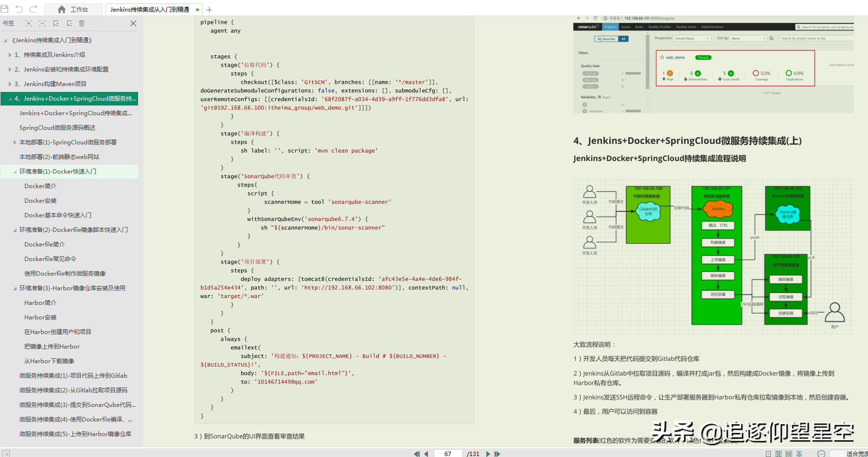This screenshot has height=457, width=868.
Task: Go to first page arrow
Action: click(417, 454)
